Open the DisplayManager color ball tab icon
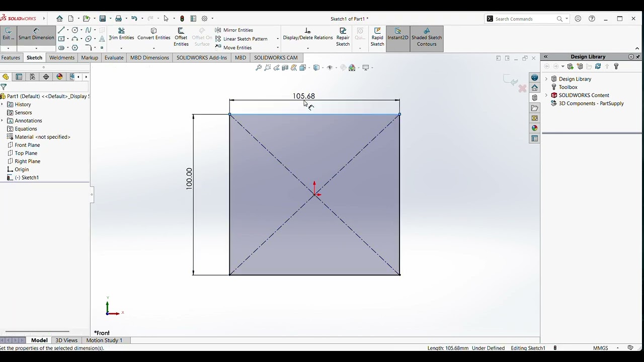Image resolution: width=644 pixels, height=362 pixels. 60,77
